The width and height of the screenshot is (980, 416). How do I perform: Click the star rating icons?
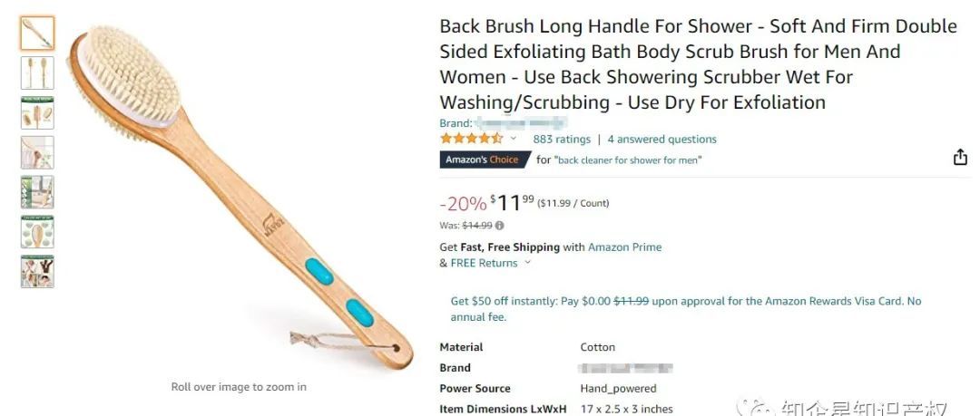471,139
